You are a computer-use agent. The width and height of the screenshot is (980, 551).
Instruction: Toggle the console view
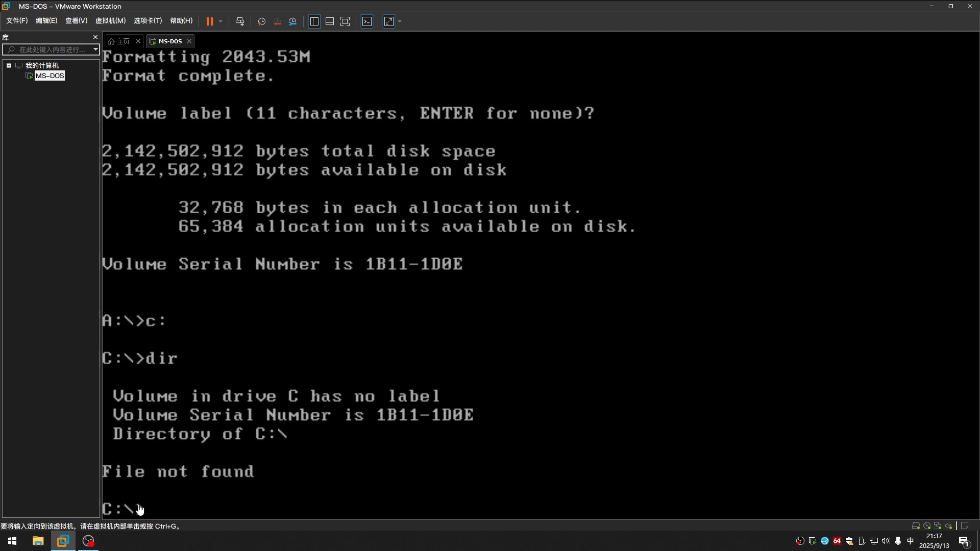point(367,21)
